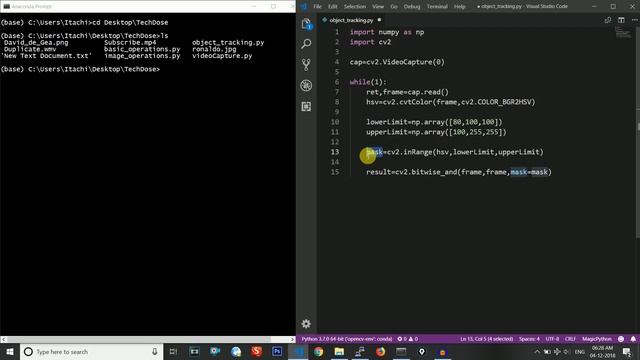Screen dimensions: 640x360
Task: Click 'ronaldo.jpg' in Anaconda Prompt listing
Action: [214, 49]
